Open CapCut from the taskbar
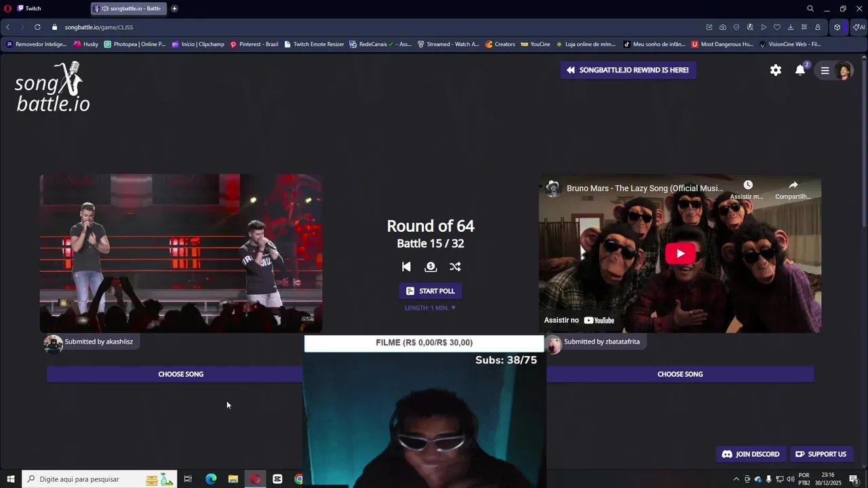 pos(277,479)
